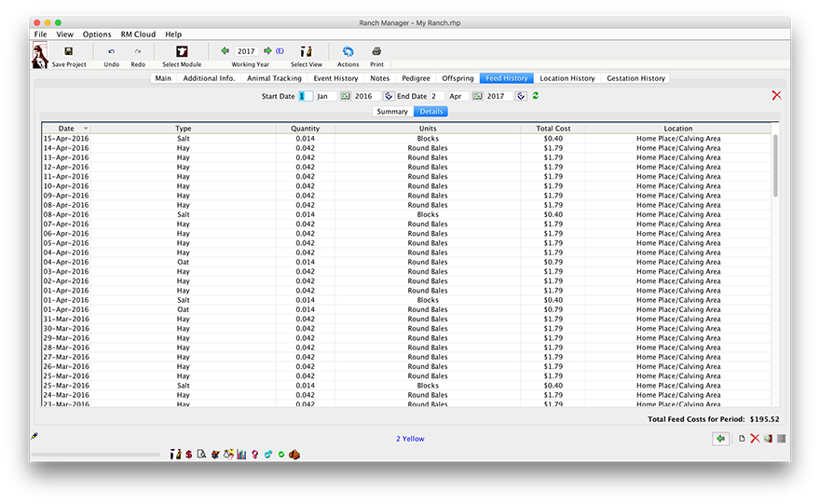Open the Select View tool
The width and height of the screenshot is (820, 504).
click(x=306, y=51)
